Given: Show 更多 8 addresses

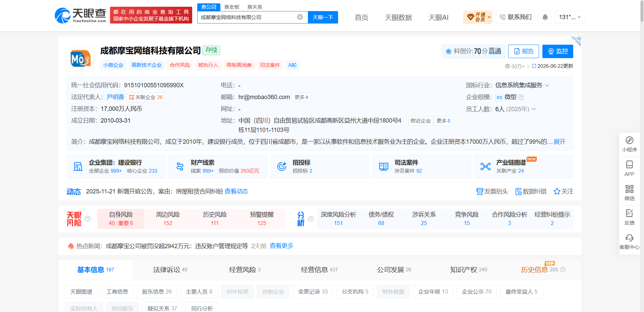Looking at the screenshot, I should pos(443,121).
